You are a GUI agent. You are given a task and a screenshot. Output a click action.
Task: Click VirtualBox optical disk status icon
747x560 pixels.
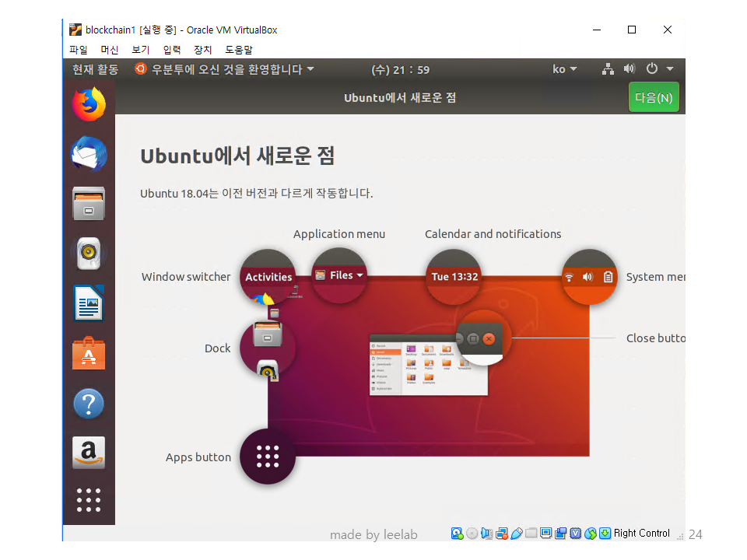click(472, 534)
